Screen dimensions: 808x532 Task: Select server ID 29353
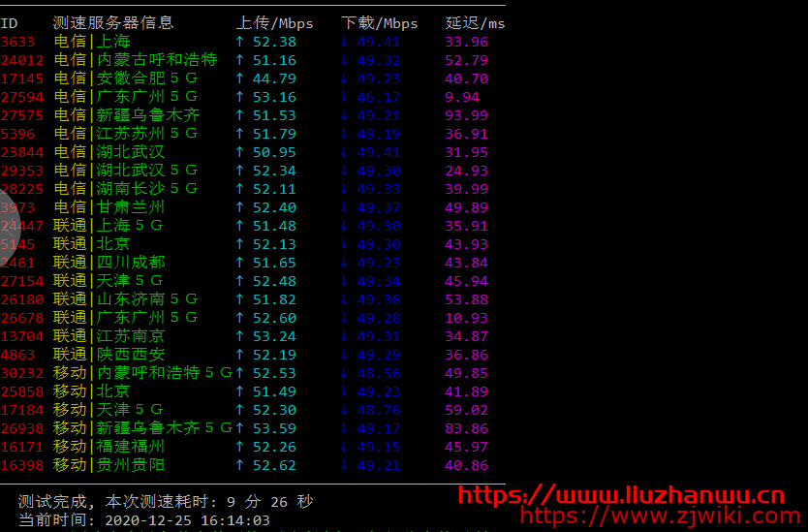(22, 171)
